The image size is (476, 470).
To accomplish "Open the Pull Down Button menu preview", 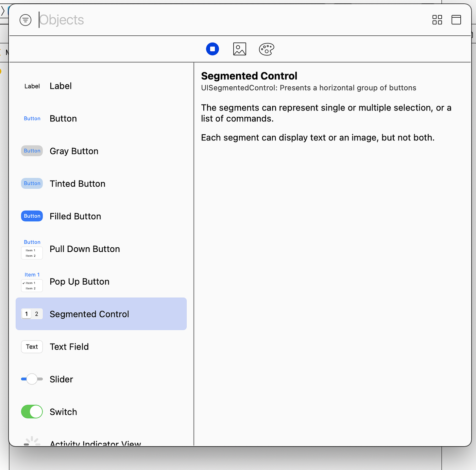I will click(x=32, y=253).
